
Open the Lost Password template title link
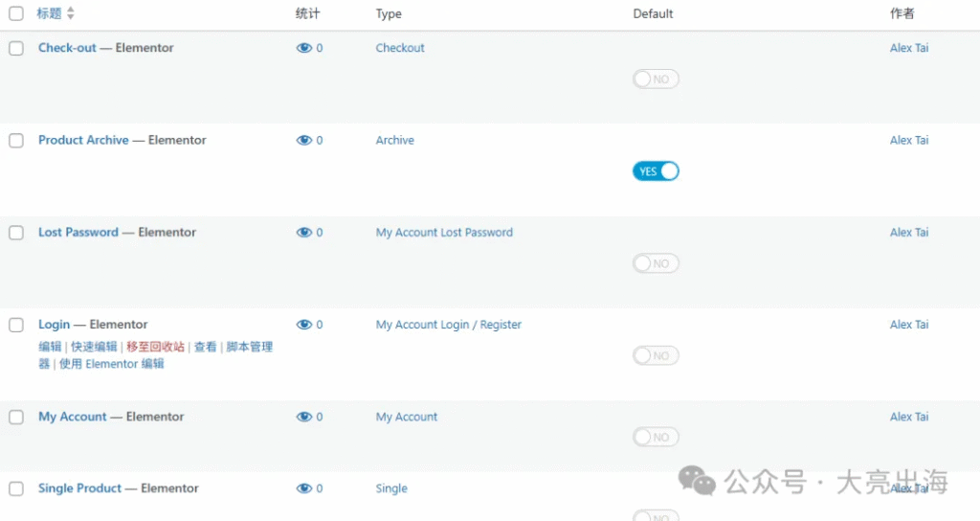click(78, 232)
